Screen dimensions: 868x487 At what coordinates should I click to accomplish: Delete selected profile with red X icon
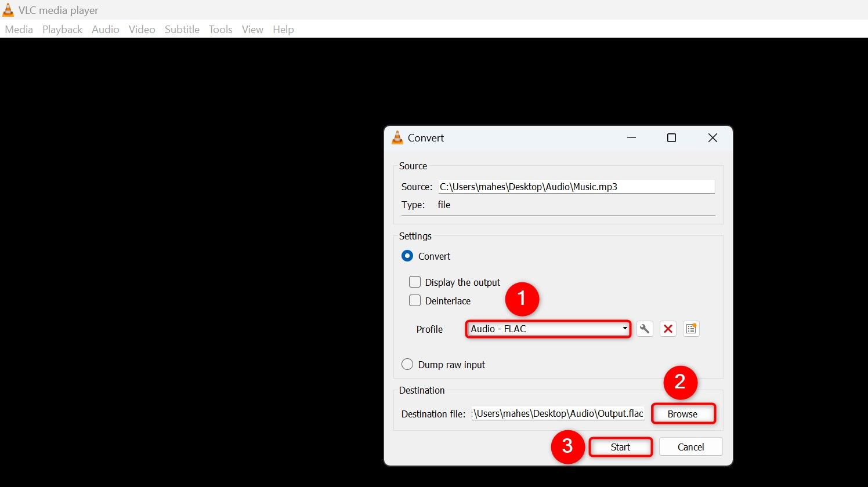coord(668,329)
